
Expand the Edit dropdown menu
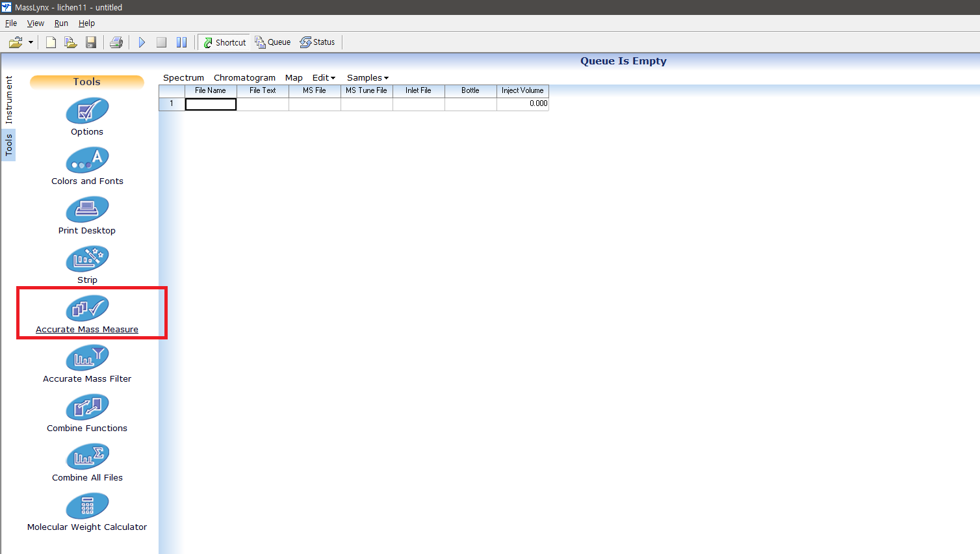(324, 77)
